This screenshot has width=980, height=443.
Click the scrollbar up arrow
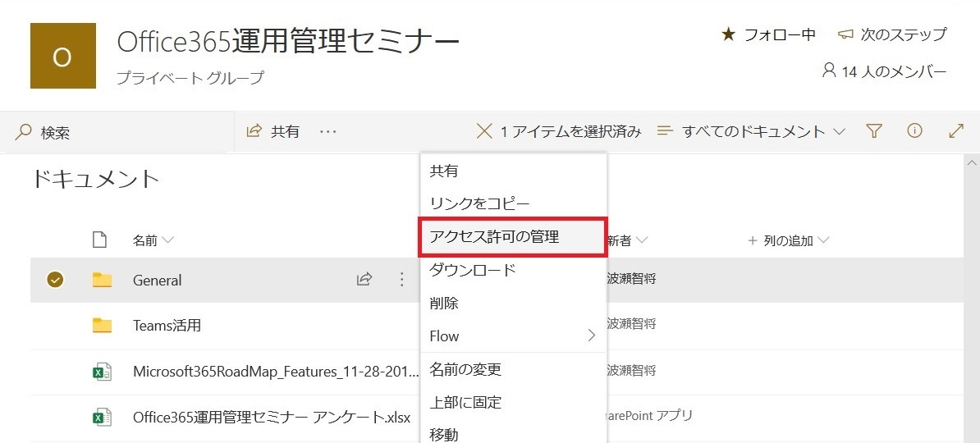click(x=972, y=163)
